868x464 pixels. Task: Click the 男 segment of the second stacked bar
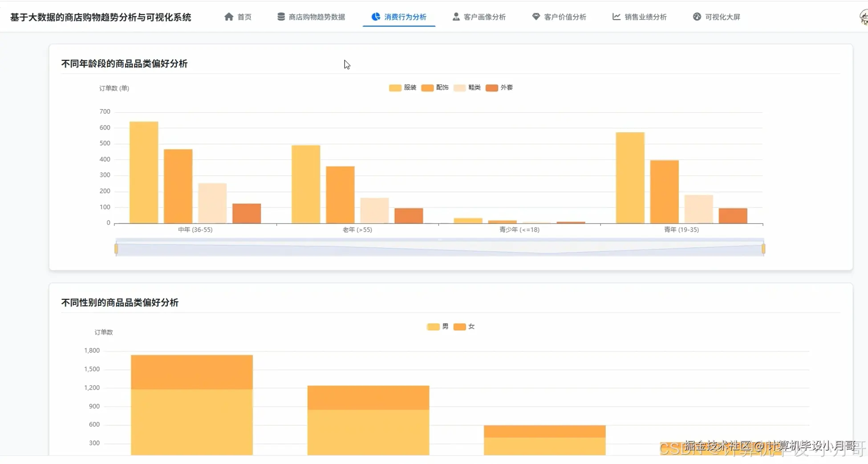point(368,432)
